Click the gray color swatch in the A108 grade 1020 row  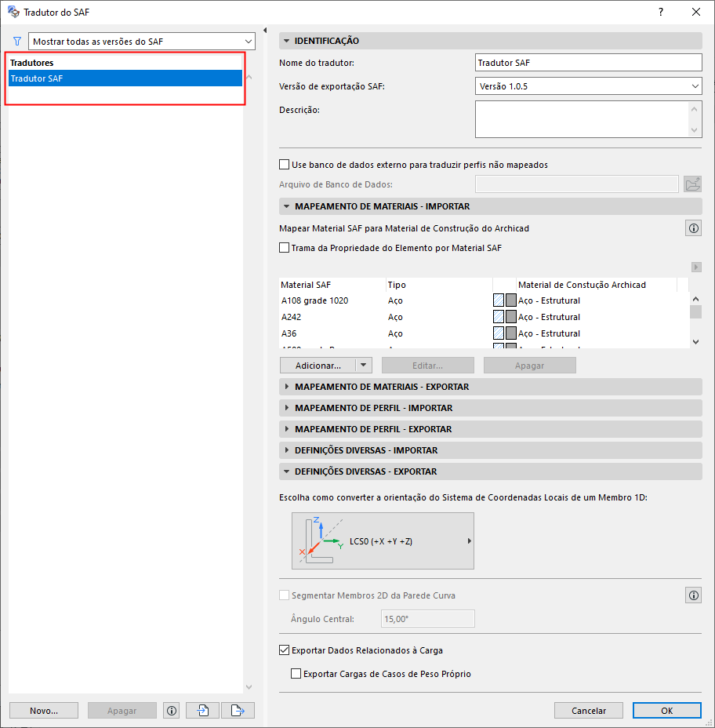(511, 300)
